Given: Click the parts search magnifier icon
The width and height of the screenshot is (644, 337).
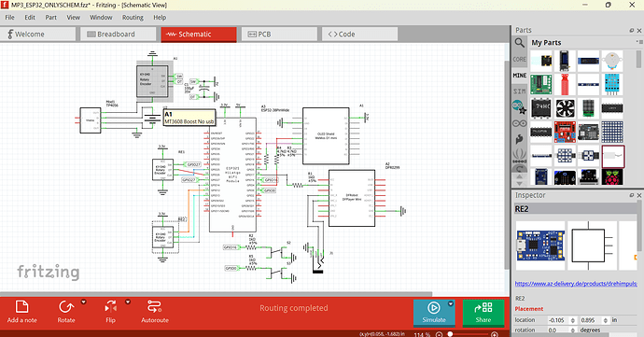Looking at the screenshot, I should click(520, 43).
